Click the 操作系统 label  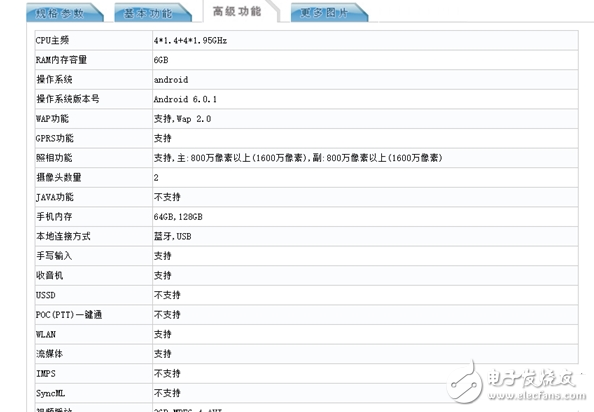pyautogui.click(x=54, y=80)
